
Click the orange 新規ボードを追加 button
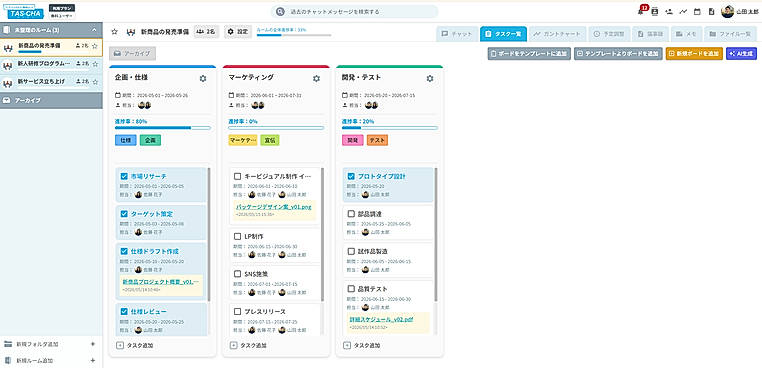pyautogui.click(x=694, y=53)
